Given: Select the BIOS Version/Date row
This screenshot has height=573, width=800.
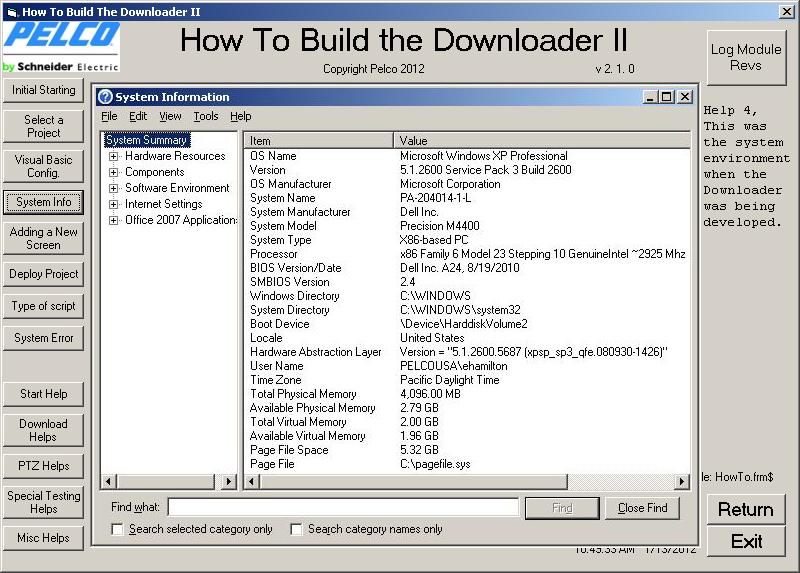Looking at the screenshot, I should click(x=467, y=268).
